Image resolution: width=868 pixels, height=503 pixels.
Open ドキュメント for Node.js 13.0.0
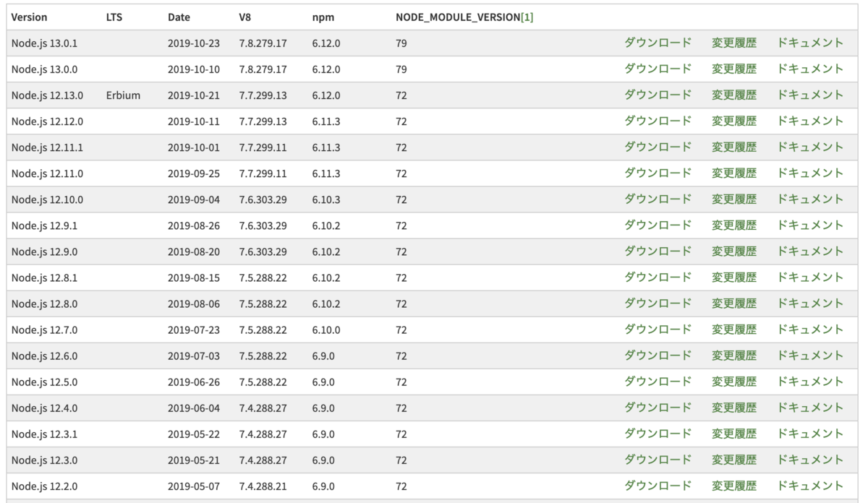point(810,69)
